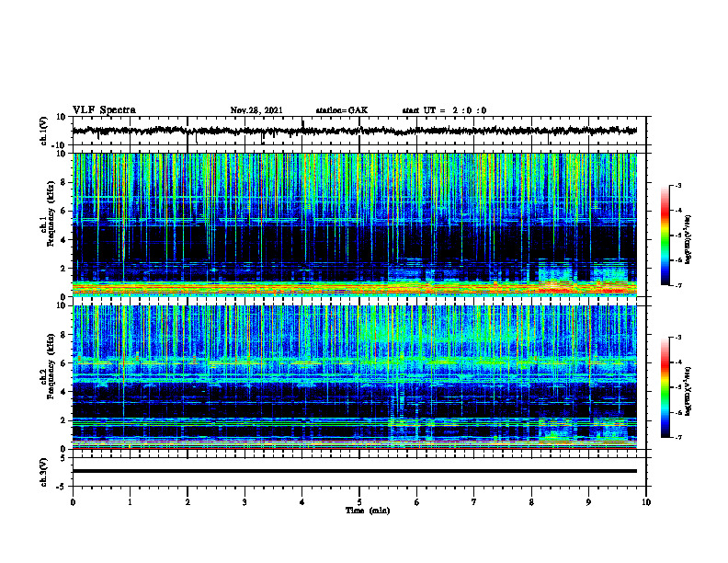Click the ch.1 spectrogram emission burst near 8.5 min
This screenshot has height=563, width=728.
(555, 277)
